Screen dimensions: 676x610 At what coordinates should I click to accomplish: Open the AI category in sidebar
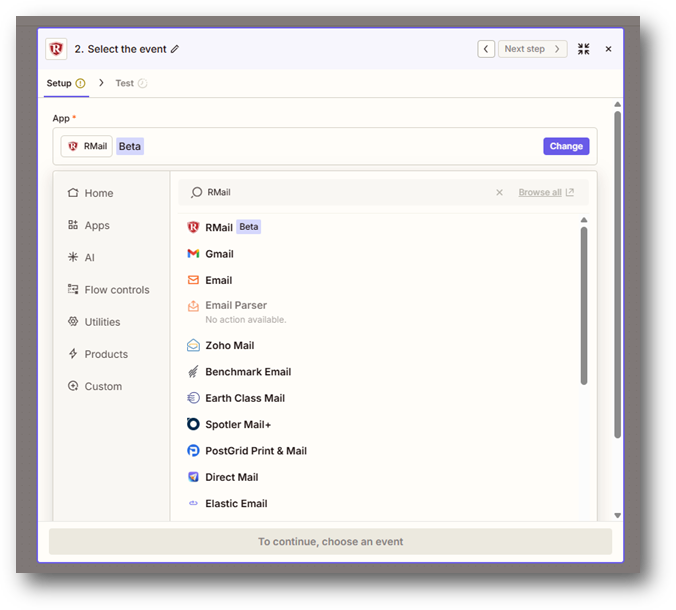[x=89, y=257]
